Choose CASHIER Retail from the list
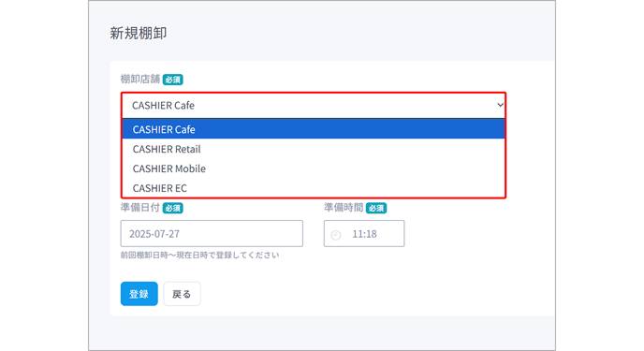Screen dimensions: 644x351 pyautogui.click(x=314, y=149)
